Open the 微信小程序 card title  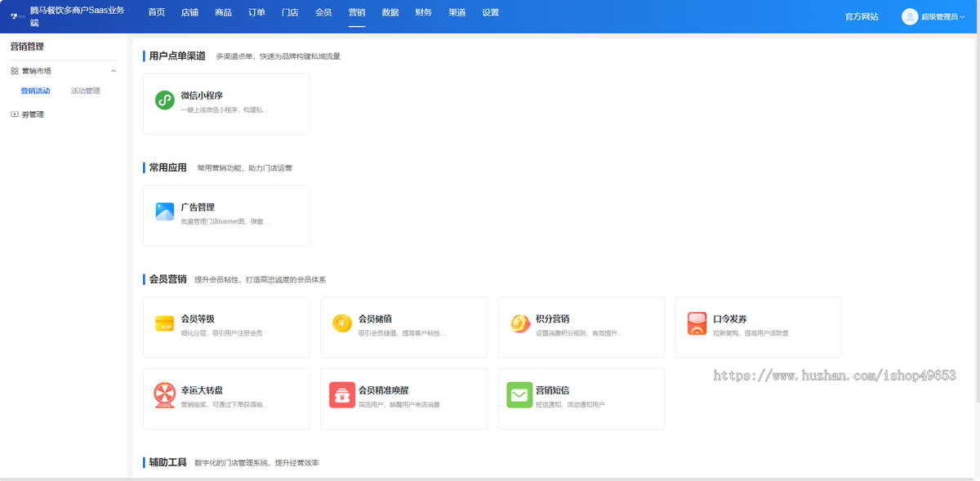point(202,96)
